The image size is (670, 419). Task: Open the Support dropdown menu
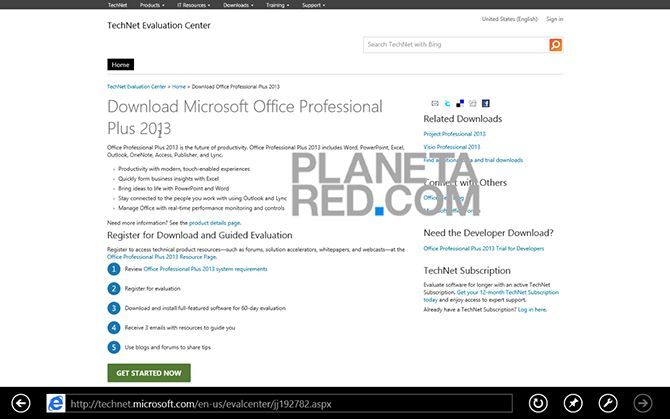313,5
